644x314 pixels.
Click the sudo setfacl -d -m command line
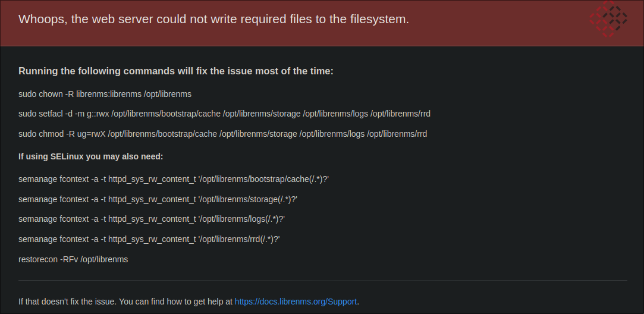[224, 114]
